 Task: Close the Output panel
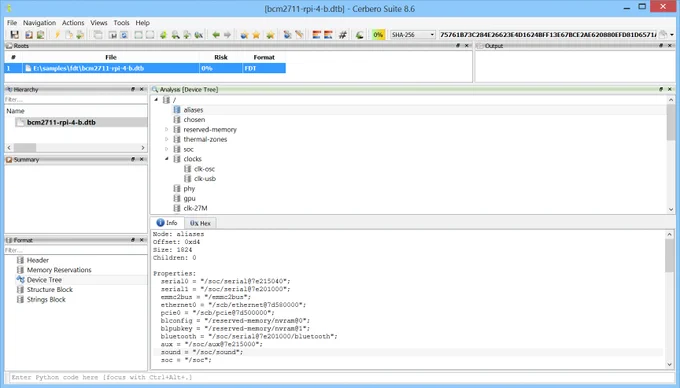coord(670,46)
